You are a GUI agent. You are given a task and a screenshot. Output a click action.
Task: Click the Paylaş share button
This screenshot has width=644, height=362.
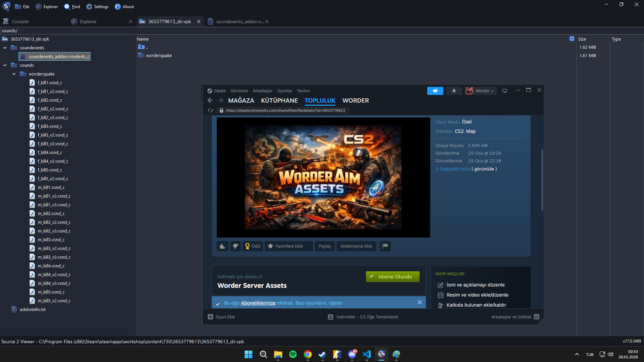coord(325,246)
